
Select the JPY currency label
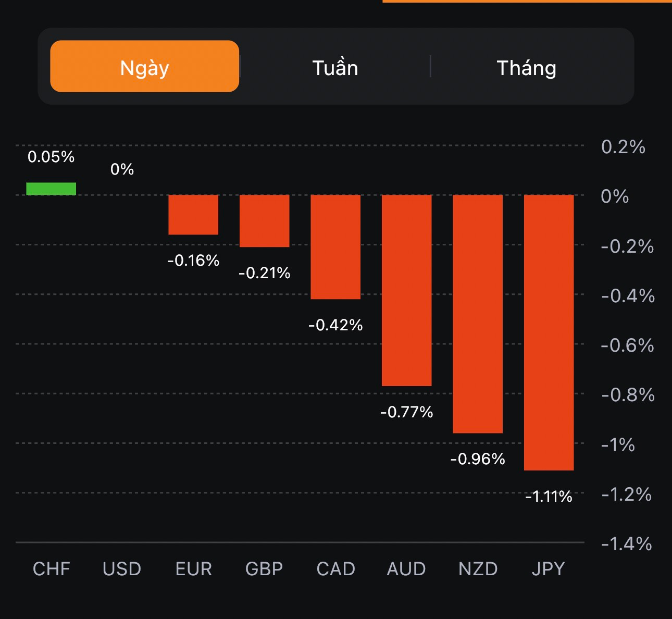click(549, 568)
